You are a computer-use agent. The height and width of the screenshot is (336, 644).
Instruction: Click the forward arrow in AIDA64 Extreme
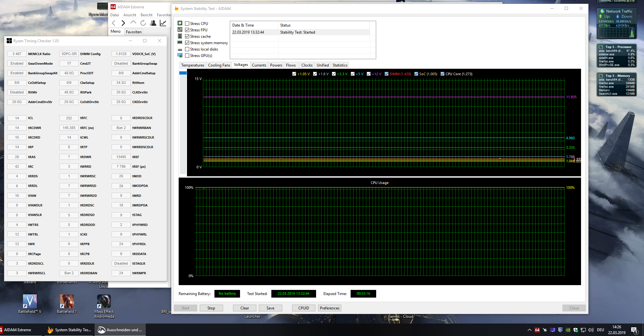click(x=123, y=23)
